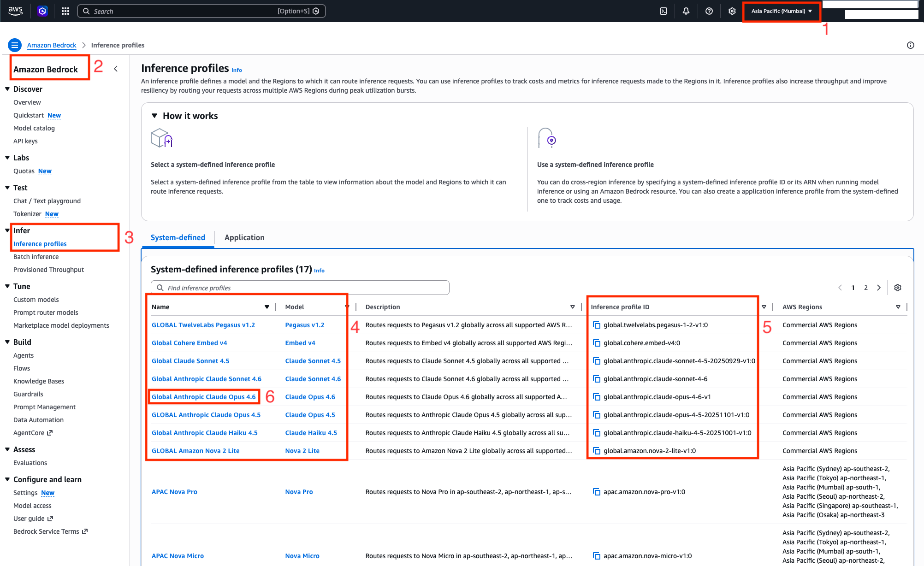Screen dimensions: 924x566
Task: Collapse navigation using the hamburger icon
Action: tap(15, 45)
